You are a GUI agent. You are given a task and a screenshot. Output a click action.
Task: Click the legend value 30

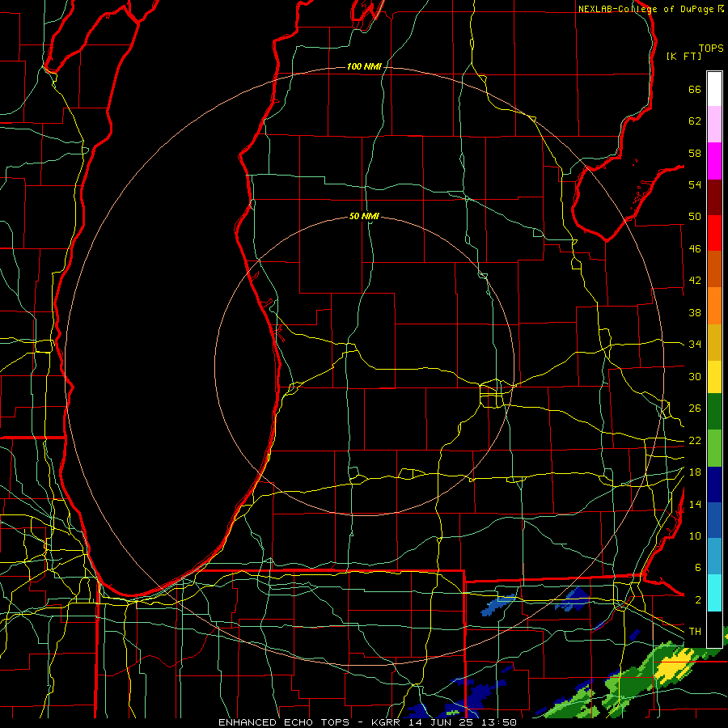(695, 376)
